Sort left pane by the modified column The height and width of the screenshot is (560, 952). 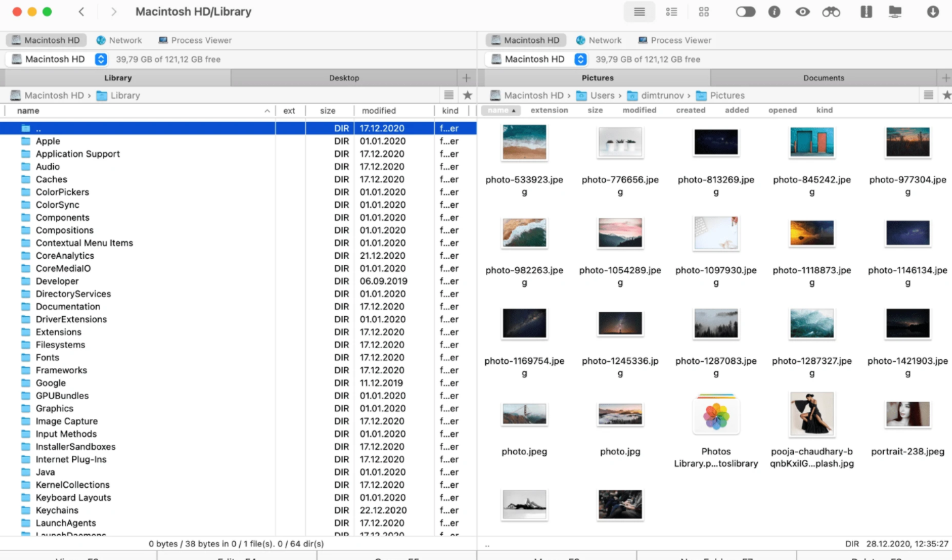pyautogui.click(x=393, y=110)
